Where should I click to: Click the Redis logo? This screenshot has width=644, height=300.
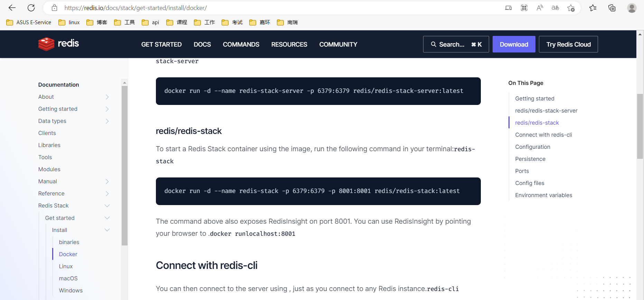pos(59,44)
